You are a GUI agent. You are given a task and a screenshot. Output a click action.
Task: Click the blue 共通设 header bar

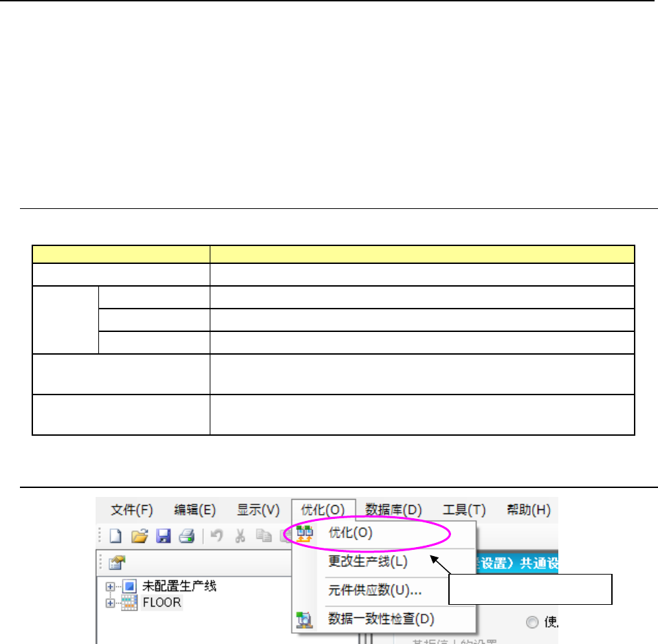517,563
